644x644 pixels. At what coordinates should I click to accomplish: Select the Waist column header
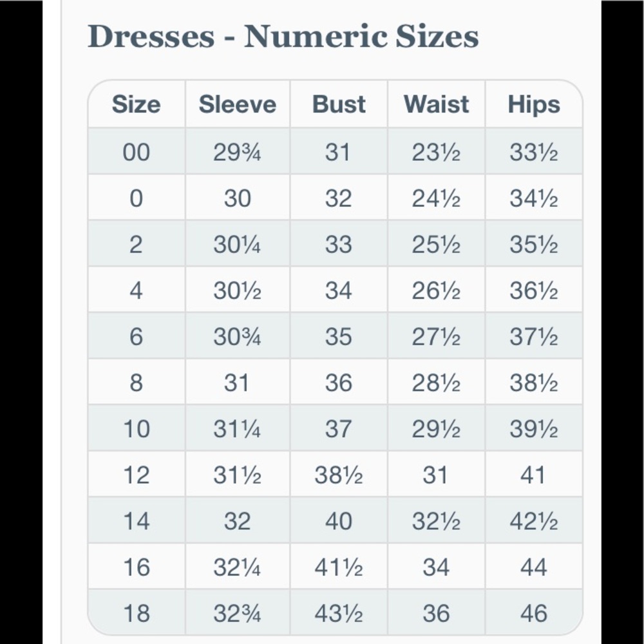coord(436,104)
